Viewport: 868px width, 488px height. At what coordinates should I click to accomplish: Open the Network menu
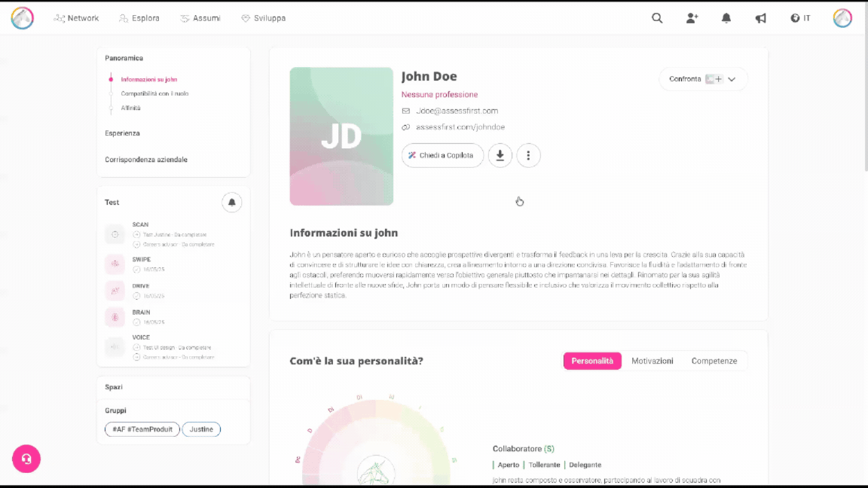(76, 18)
